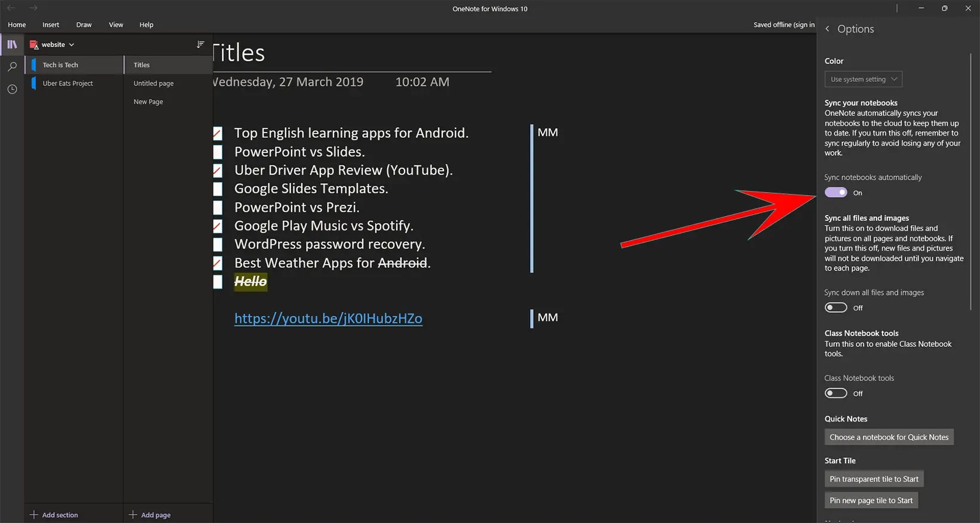
Task: Click the date Wednesday, 27 March 2019
Action: (288, 82)
